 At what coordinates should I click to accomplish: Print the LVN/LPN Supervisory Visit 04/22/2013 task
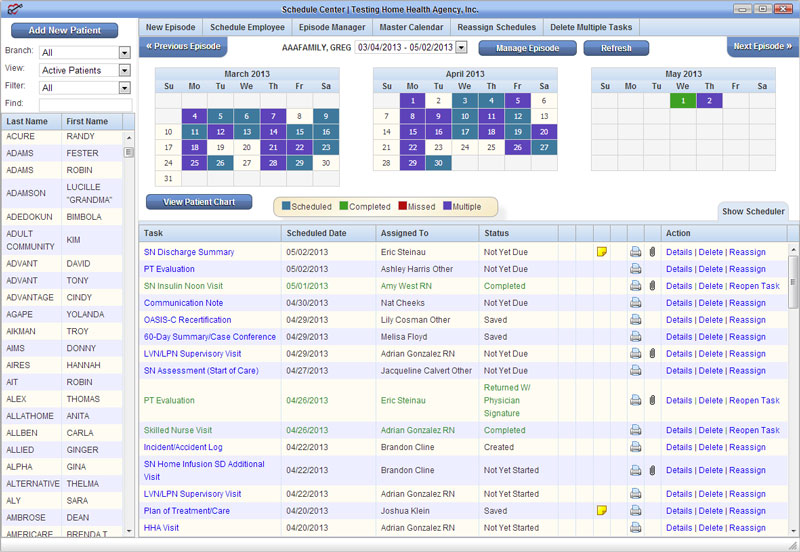point(635,493)
